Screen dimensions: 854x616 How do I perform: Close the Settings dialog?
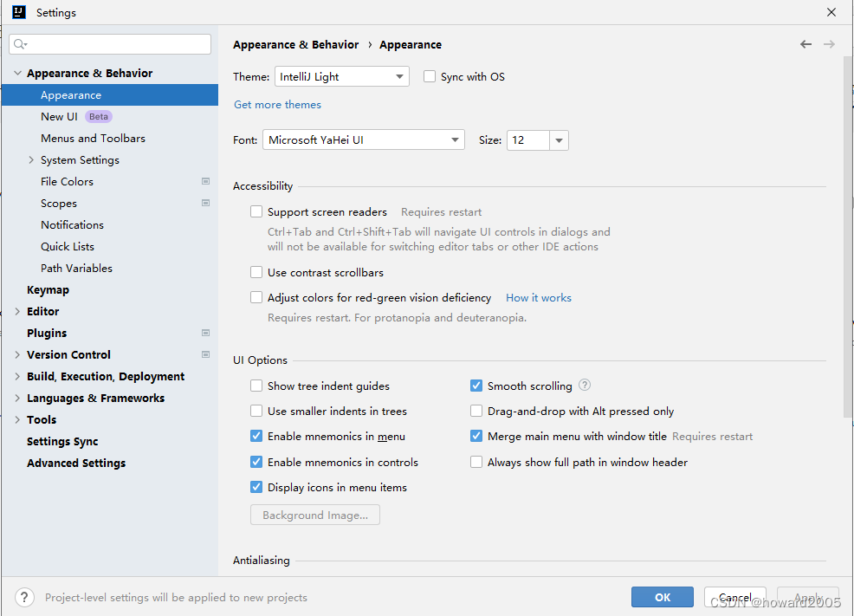point(831,12)
